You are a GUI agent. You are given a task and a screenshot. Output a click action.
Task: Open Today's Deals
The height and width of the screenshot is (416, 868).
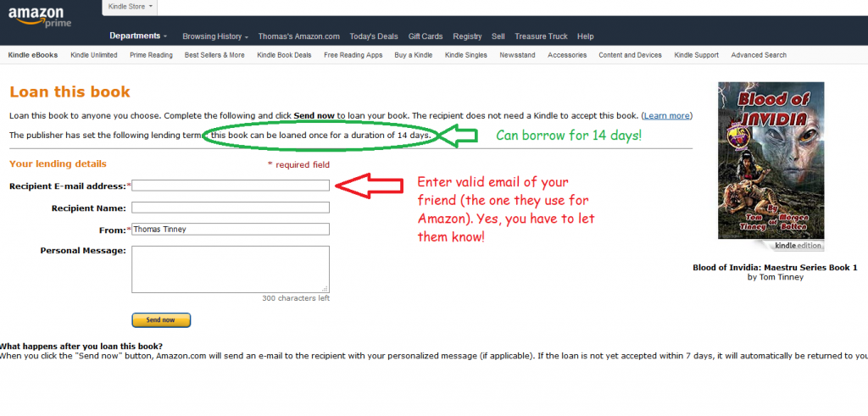[374, 36]
